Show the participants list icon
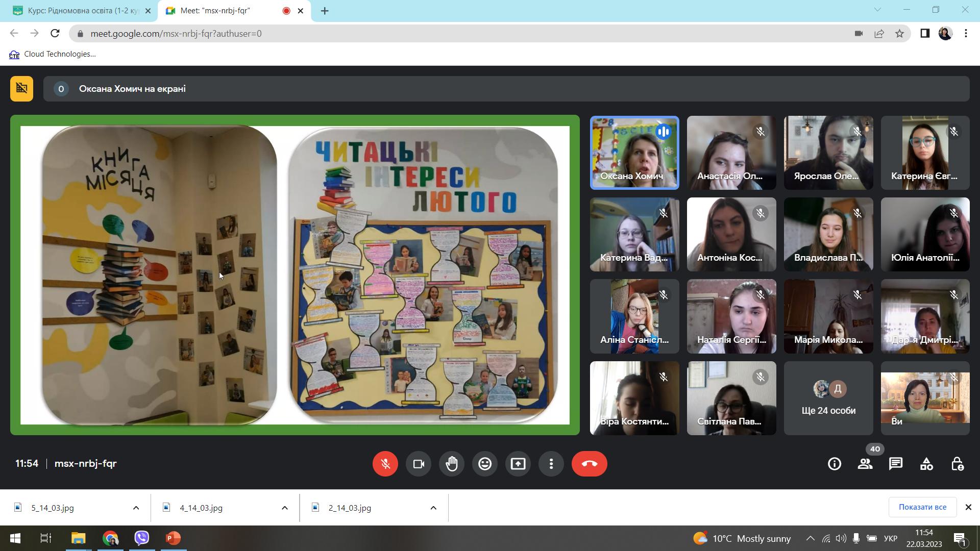 pos(865,464)
